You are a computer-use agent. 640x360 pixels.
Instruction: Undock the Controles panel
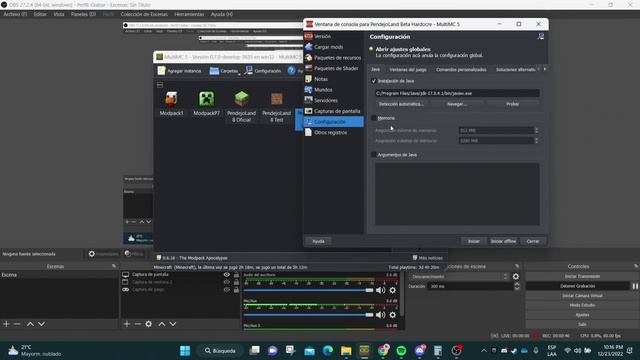click(x=636, y=266)
